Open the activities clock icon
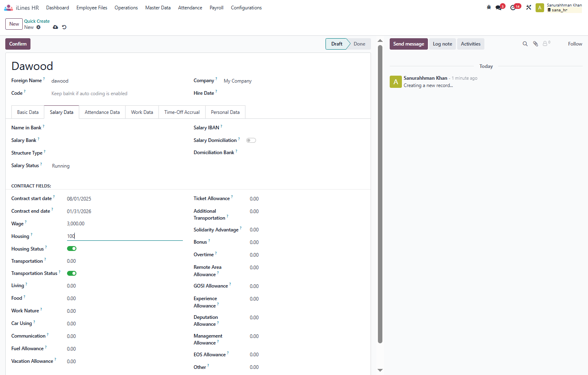Viewport: 588px width, 375px height. pyautogui.click(x=513, y=8)
